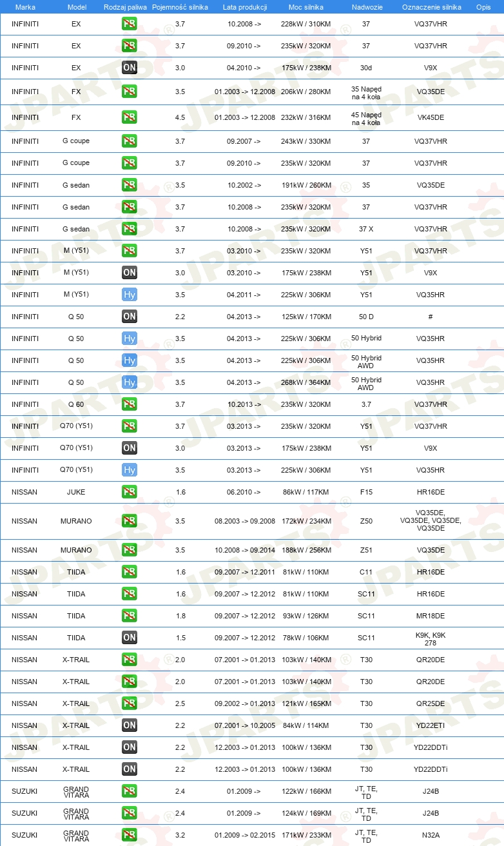
Task: Select the petrol icon for TIIDA 1.8
Action: coord(130,616)
